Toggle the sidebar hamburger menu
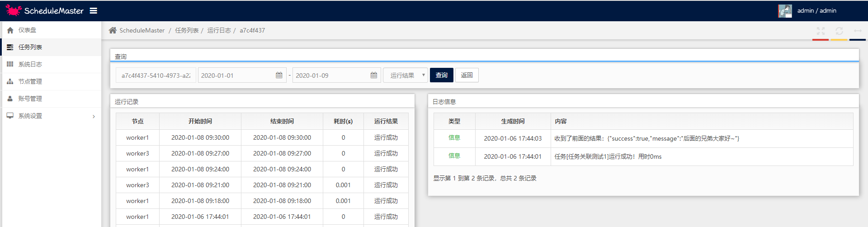Screen dimensions: 868x227 94,10
